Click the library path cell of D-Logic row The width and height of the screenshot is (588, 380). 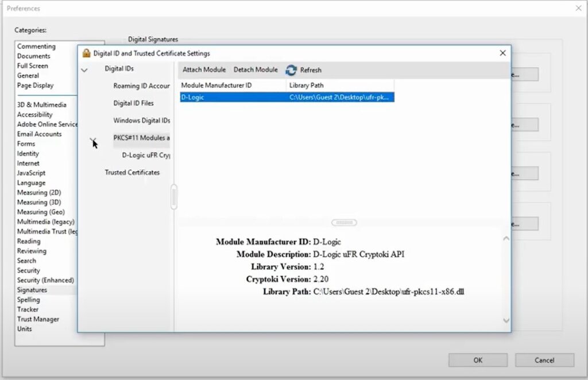click(x=339, y=98)
